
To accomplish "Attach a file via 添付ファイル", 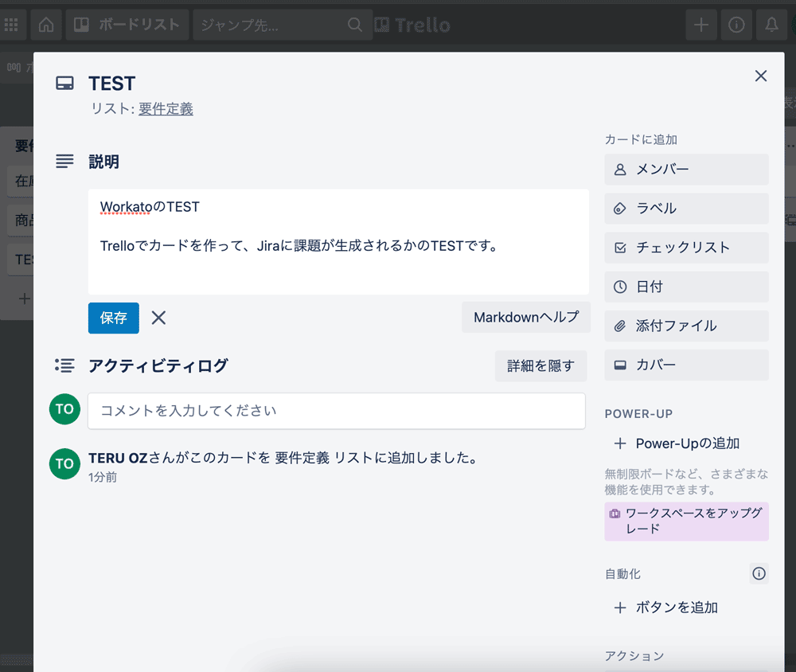I will pos(686,326).
